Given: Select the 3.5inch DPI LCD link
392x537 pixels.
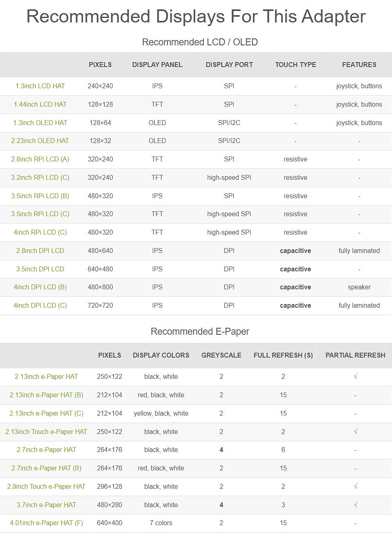Looking at the screenshot, I should [40, 269].
